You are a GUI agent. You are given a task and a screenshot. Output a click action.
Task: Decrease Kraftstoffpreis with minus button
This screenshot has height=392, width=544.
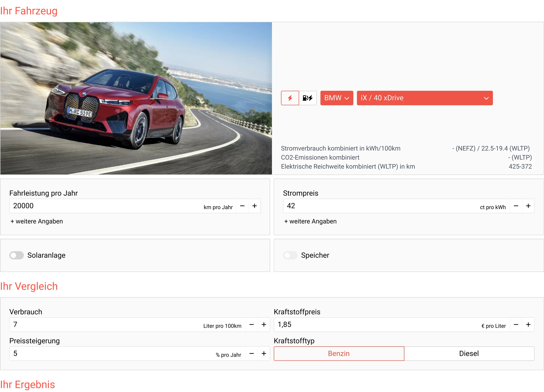(x=516, y=325)
